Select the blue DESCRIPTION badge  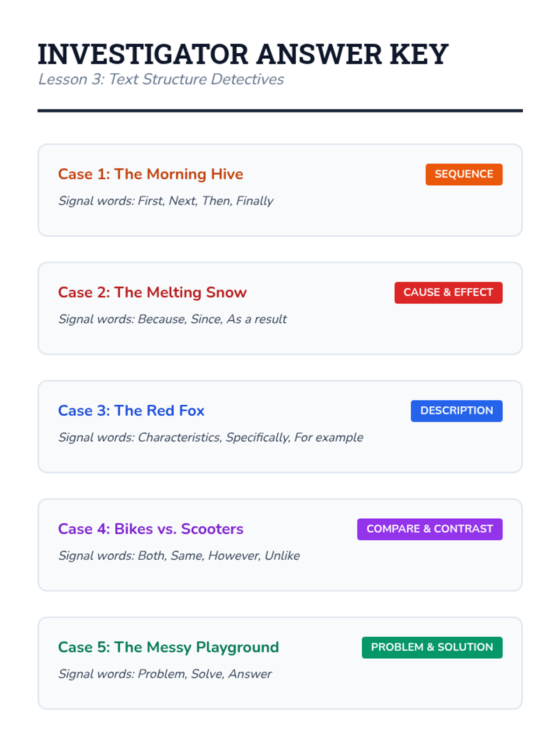(456, 411)
